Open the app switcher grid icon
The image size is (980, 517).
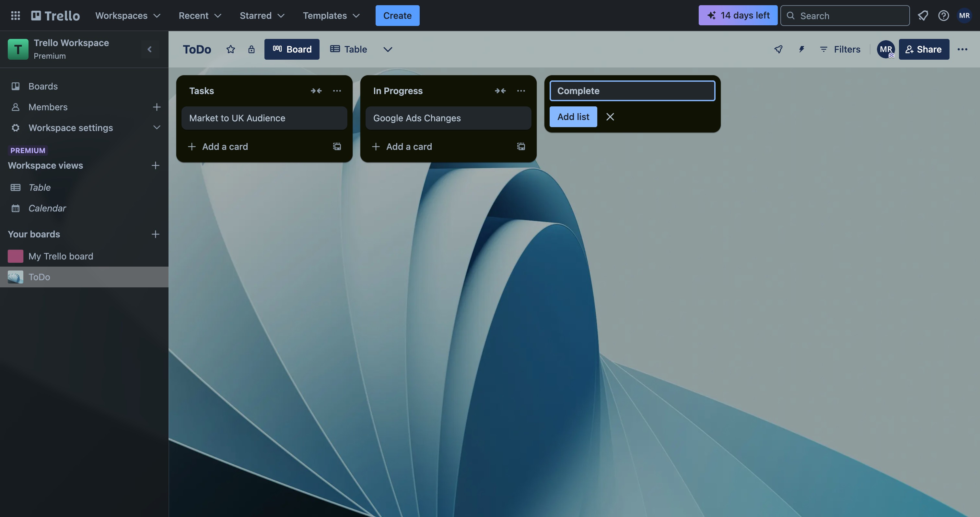pyautogui.click(x=15, y=16)
